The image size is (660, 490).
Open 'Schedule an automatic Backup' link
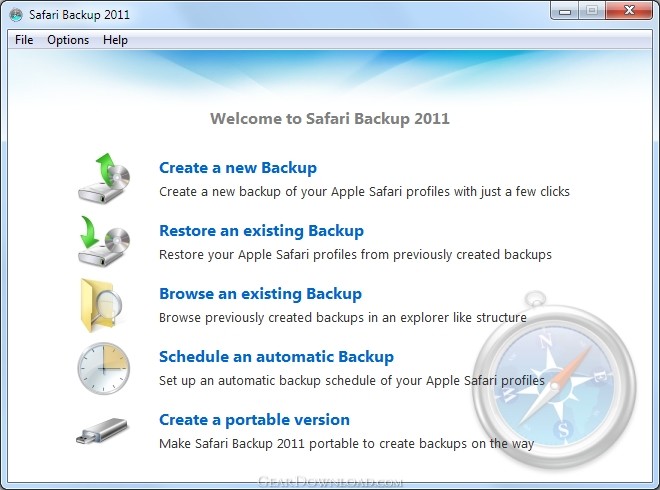[277, 357]
